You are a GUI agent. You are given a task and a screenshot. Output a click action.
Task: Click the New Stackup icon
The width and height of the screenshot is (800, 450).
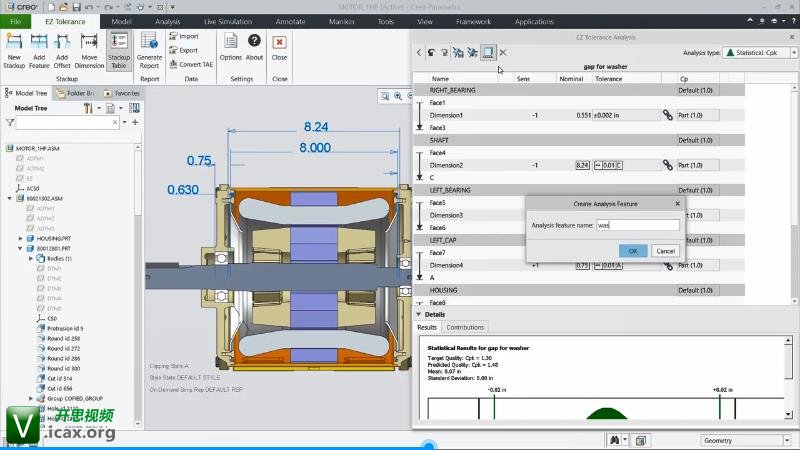click(14, 41)
